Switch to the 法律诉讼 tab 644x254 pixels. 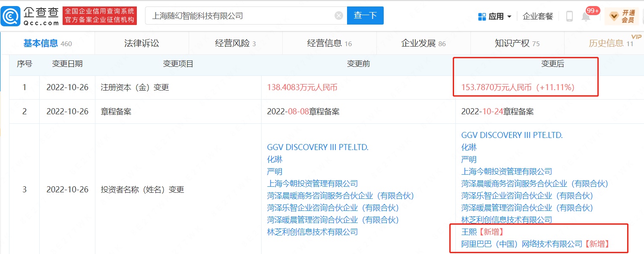pyautogui.click(x=142, y=43)
